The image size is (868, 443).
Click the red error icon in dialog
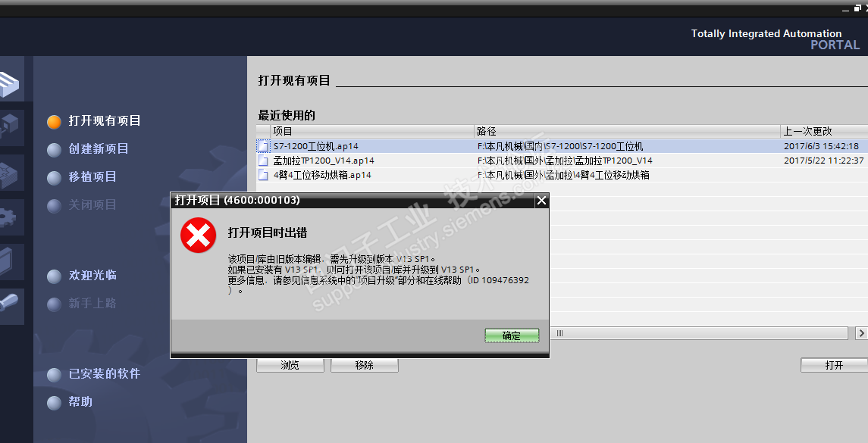point(198,235)
